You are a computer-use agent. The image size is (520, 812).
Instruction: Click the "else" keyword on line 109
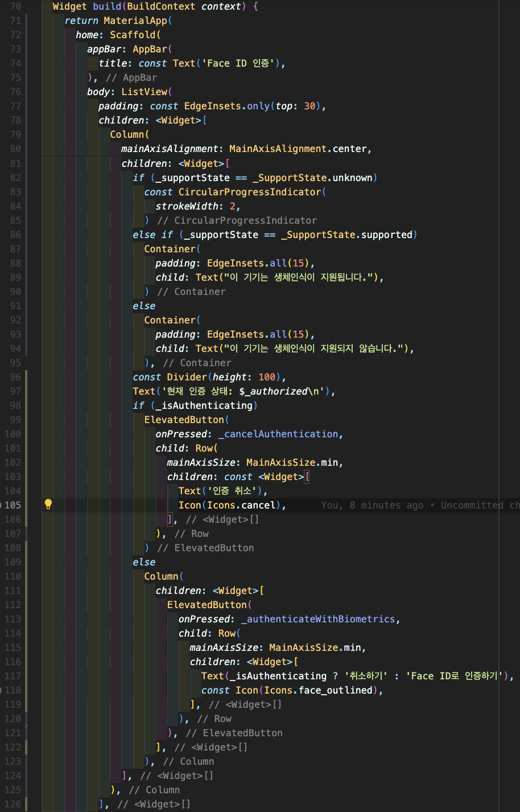pos(144,562)
